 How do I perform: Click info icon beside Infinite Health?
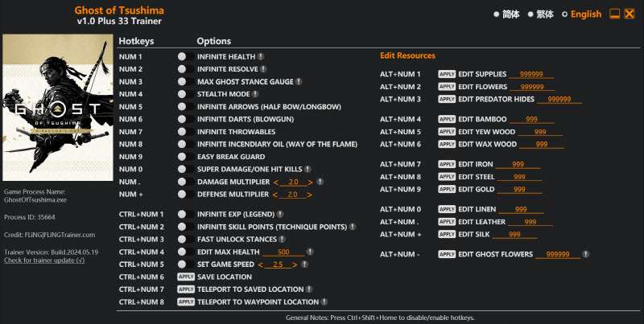[262, 57]
